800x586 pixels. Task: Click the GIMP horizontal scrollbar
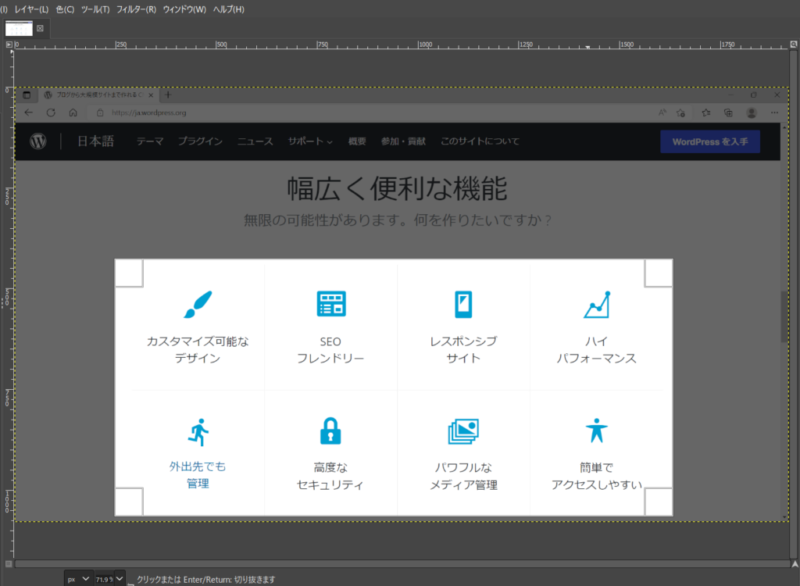click(x=402, y=564)
